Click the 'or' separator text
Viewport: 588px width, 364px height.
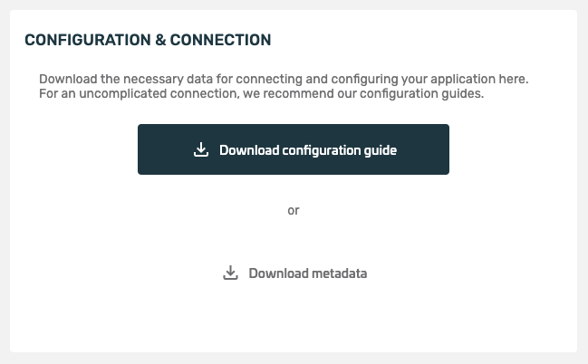(x=294, y=210)
